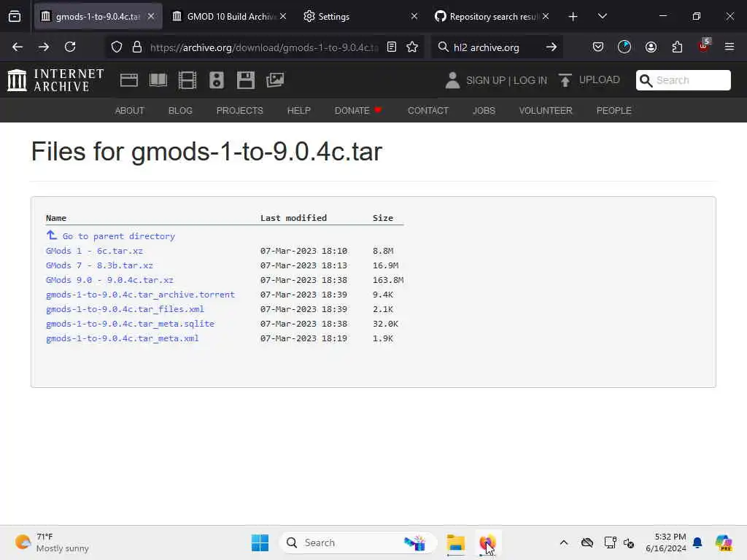Image resolution: width=747 pixels, height=560 pixels.
Task: Open the Internet Archive Video film icon
Action: [x=187, y=80]
